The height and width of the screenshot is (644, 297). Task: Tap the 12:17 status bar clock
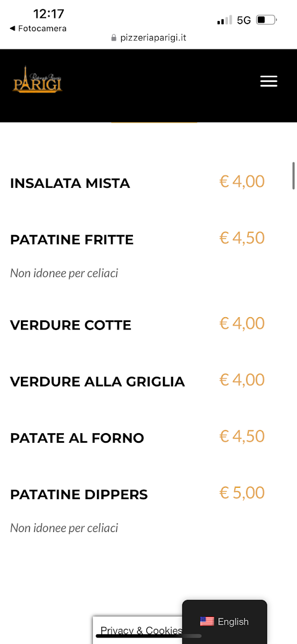[x=49, y=14]
